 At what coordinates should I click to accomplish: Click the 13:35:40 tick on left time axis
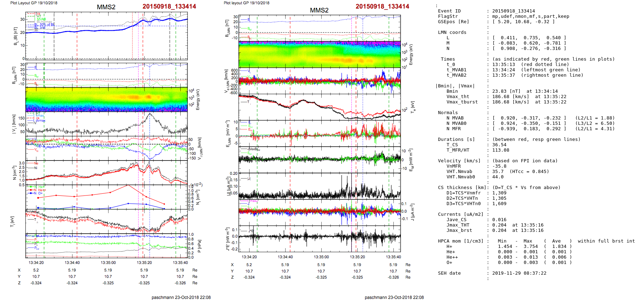(180, 263)
